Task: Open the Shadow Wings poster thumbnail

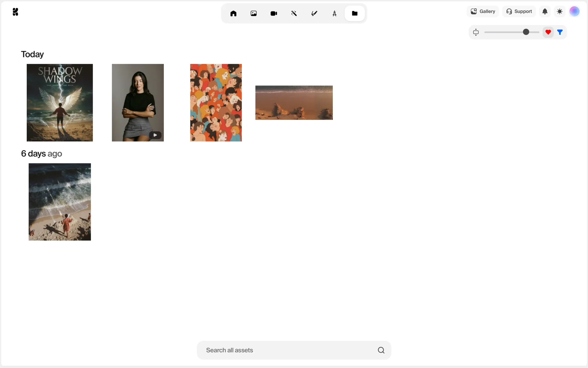Action: coord(60,103)
